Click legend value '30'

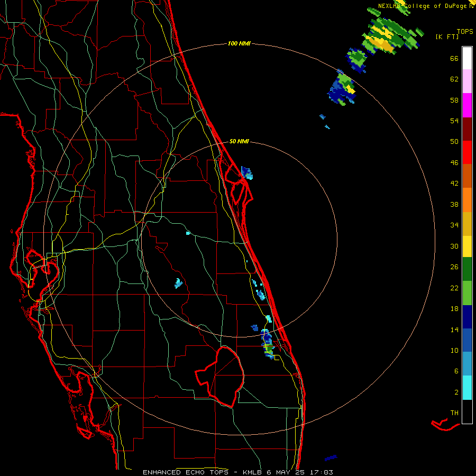(x=454, y=246)
